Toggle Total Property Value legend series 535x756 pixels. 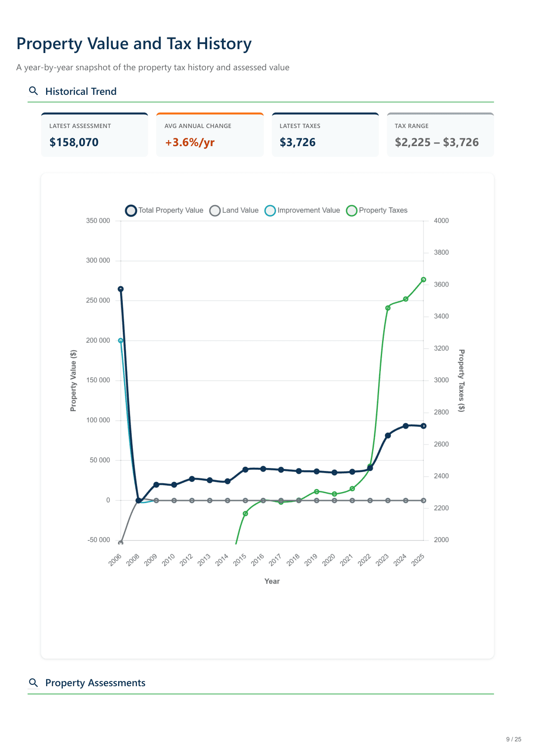pos(164,210)
